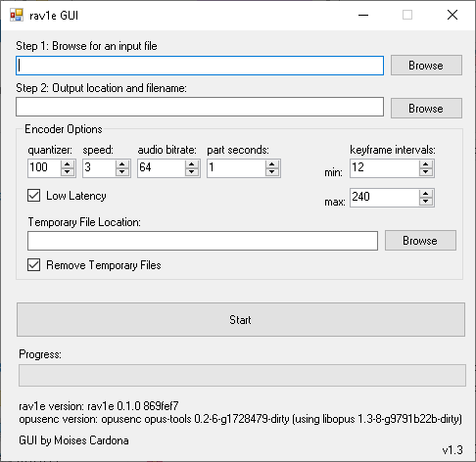Increase the audio bitrate with the up arrow
This screenshot has width=476, height=462.
[192, 164]
